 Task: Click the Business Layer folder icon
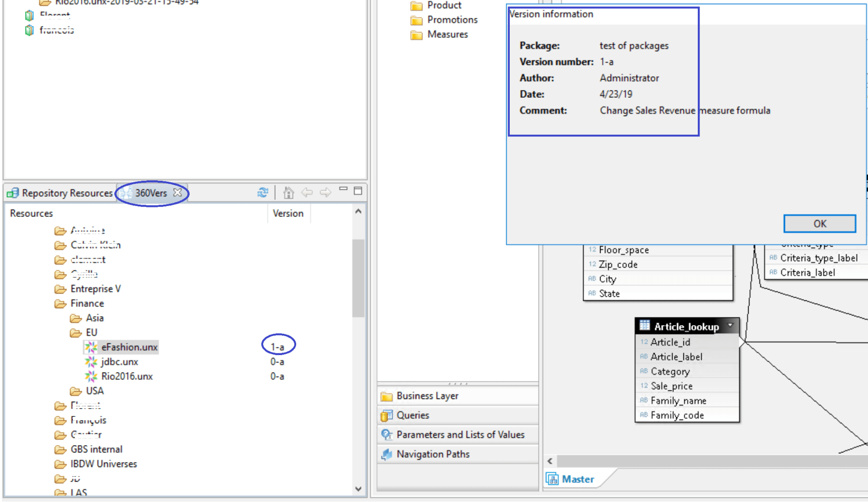(386, 396)
